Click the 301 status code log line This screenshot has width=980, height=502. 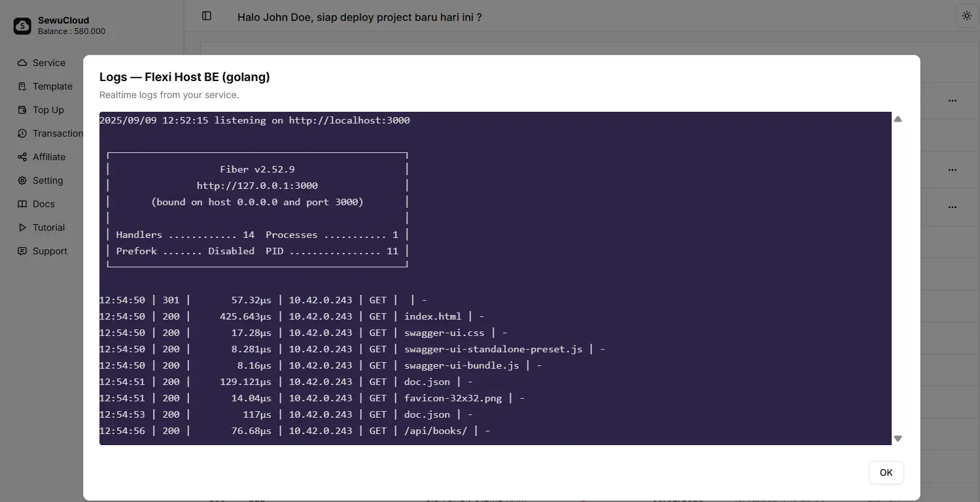(x=263, y=300)
